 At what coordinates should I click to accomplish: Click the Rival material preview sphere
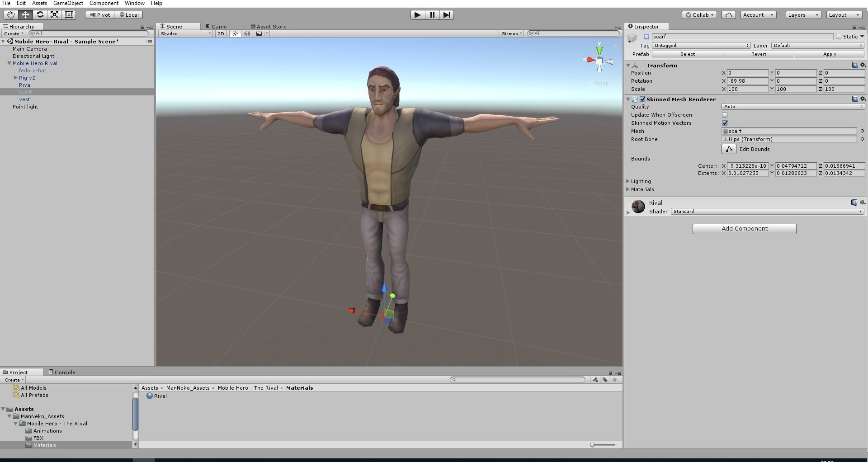[x=638, y=207]
